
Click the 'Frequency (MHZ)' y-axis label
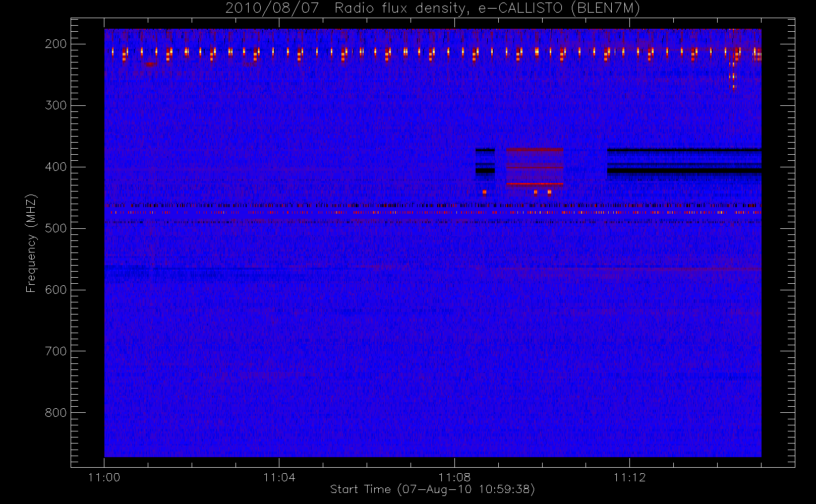pyautogui.click(x=31, y=243)
